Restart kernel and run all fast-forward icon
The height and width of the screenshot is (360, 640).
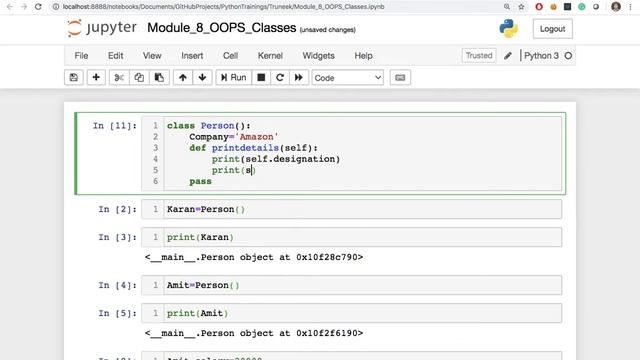(x=299, y=78)
